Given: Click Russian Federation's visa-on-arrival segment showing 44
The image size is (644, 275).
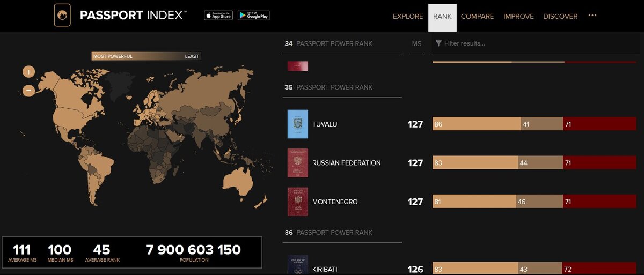Looking at the screenshot, I should 540,163.
